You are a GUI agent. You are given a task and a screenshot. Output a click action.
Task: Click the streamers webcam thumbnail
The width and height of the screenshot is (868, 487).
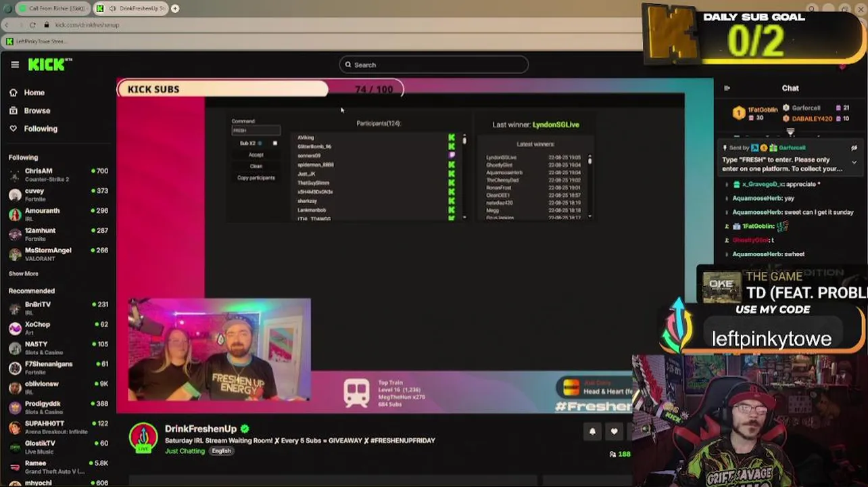[x=220, y=350]
